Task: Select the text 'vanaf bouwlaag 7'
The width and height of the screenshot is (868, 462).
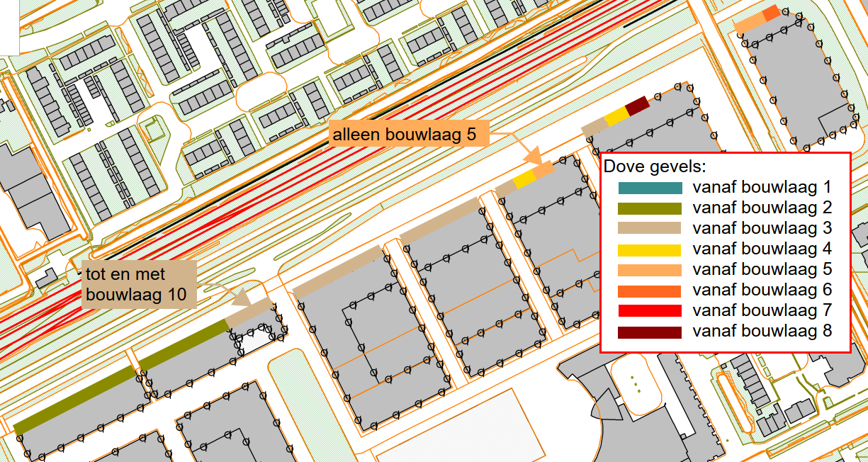Action: pyautogui.click(x=762, y=311)
